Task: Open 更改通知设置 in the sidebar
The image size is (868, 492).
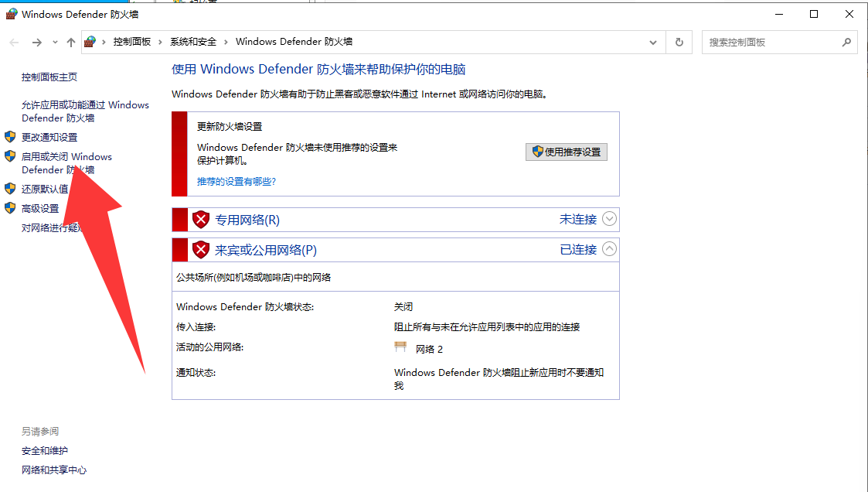Action: pyautogui.click(x=49, y=137)
